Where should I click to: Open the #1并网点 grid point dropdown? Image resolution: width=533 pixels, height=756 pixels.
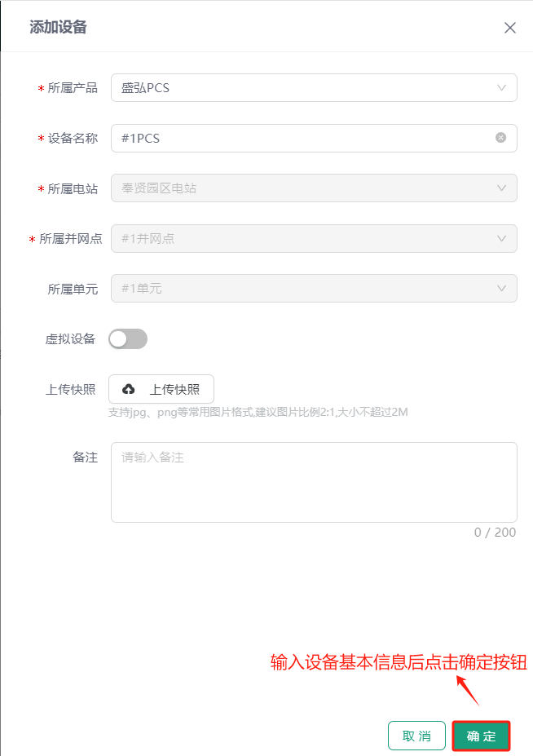[302, 238]
